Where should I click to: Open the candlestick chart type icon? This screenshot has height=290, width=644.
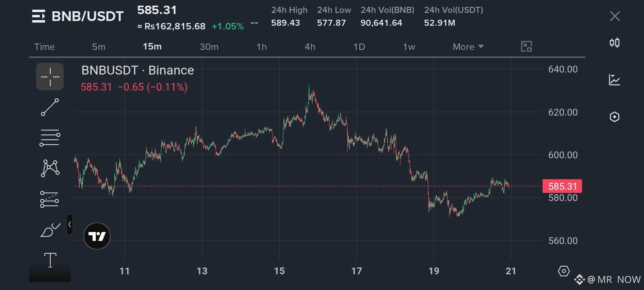click(x=615, y=43)
